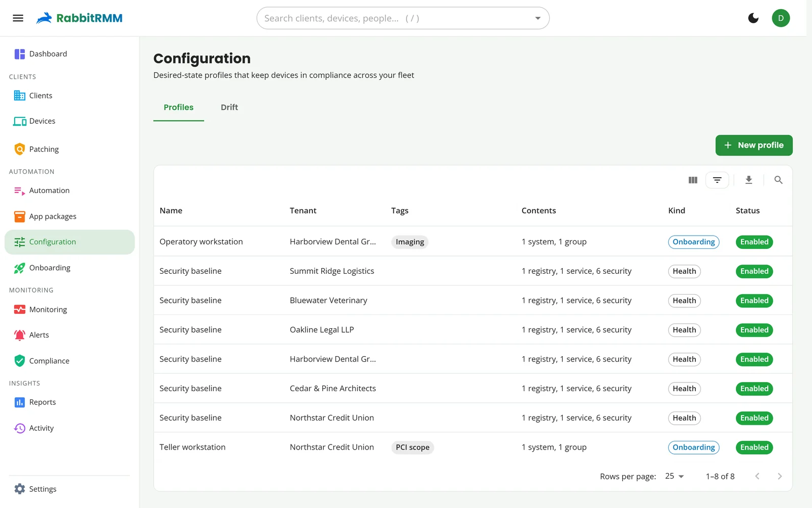This screenshot has width=812, height=508.
Task: Open the show/hide columns icon
Action: 693,180
